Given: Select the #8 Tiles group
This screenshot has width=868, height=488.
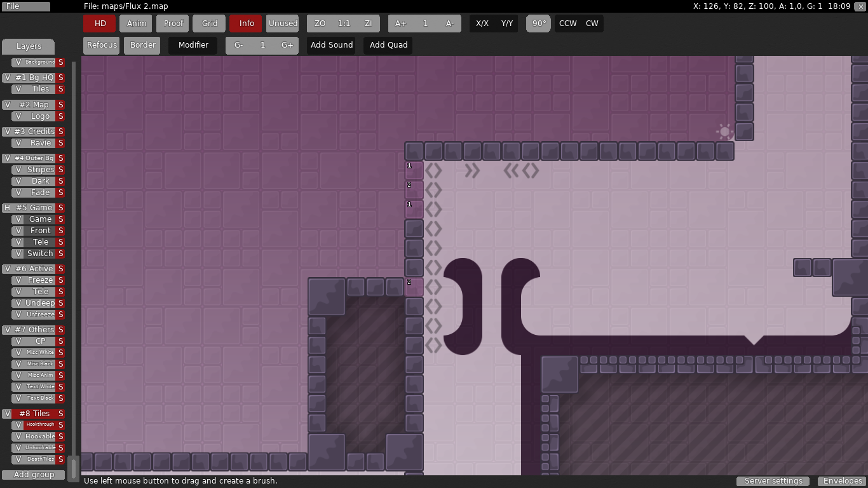Looking at the screenshot, I should tap(34, 414).
